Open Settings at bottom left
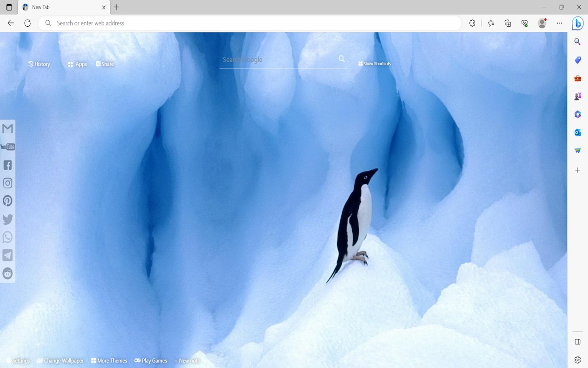Screen dimensions: 588x368 pyautogui.click(x=18, y=361)
